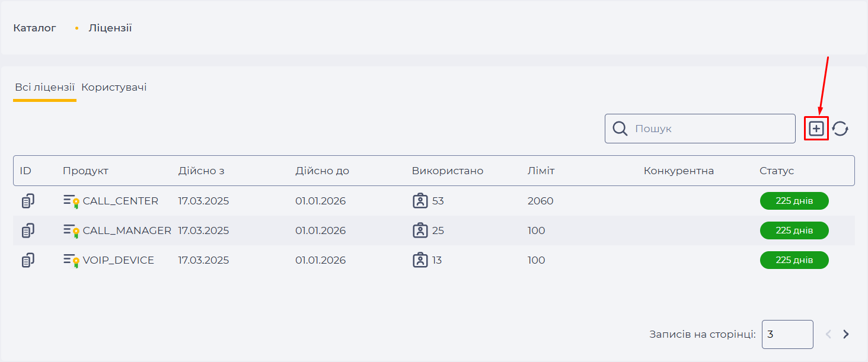Click the user badge icon next to 25
The image size is (868, 362).
(x=420, y=230)
